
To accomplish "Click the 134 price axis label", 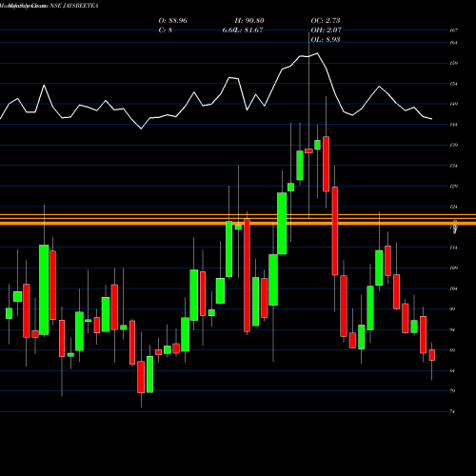I will (x=454, y=166).
